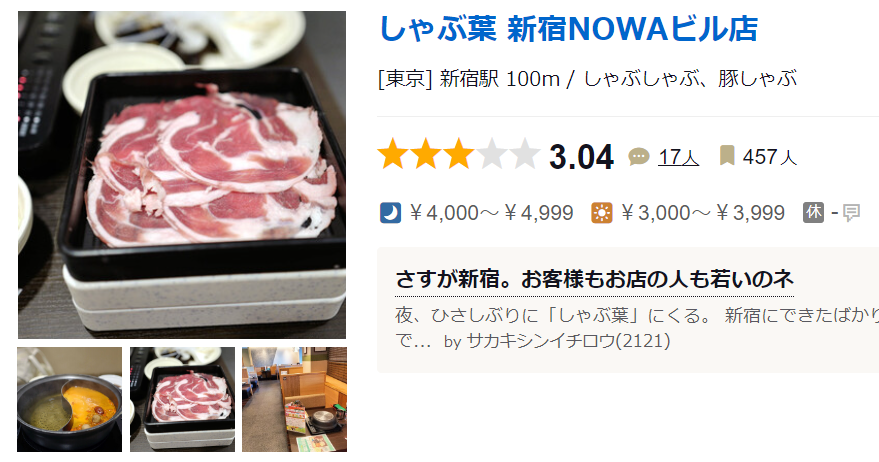Click the sun lunch budget icon
879x462 pixels.
(x=602, y=213)
